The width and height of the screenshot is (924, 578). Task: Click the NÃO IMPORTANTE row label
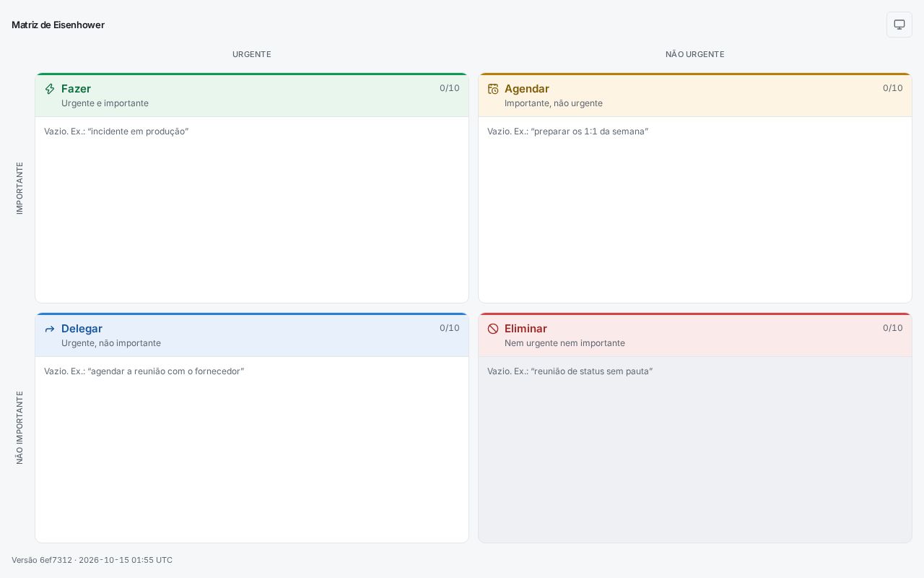pyautogui.click(x=19, y=428)
